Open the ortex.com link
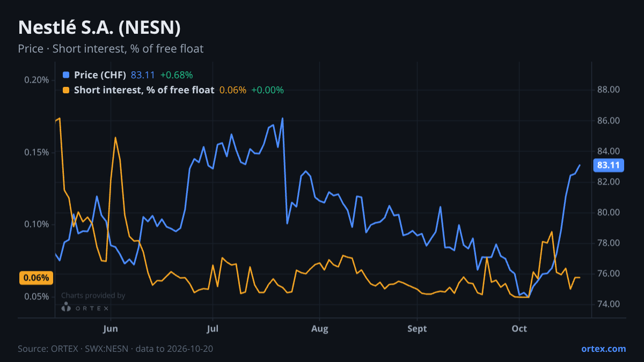Image resolution: width=644 pixels, height=362 pixels. point(603,349)
